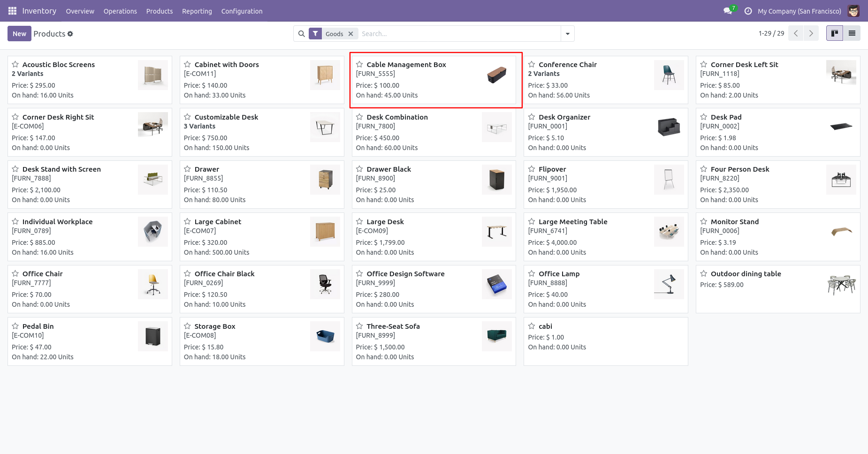The image size is (868, 454).
Task: Star the Office Chair Black product
Action: [x=187, y=273]
